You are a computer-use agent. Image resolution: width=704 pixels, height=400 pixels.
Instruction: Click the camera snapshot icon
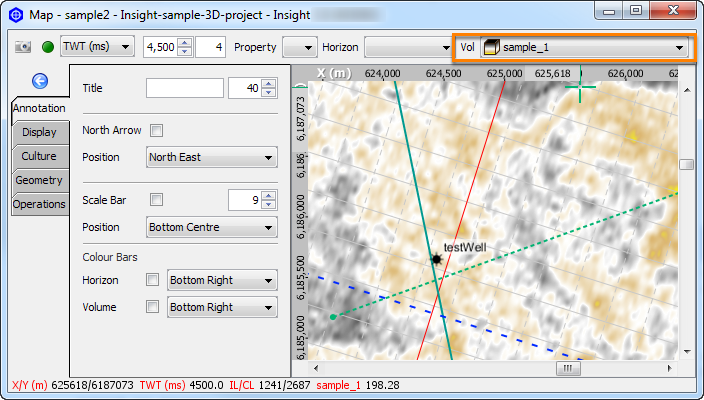point(23,47)
